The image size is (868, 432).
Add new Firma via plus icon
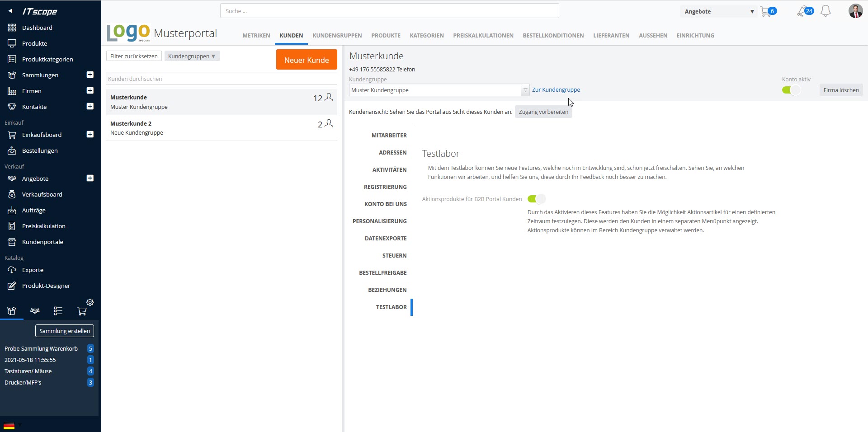tap(90, 90)
